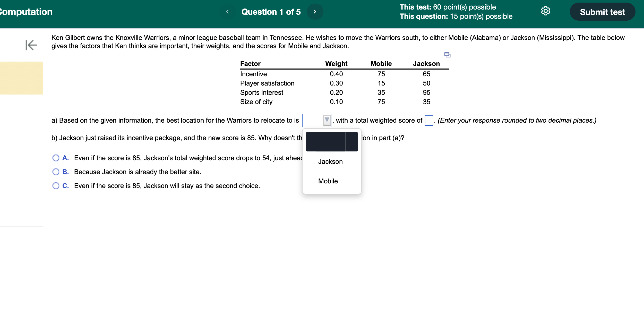Screen dimensions: 644x314
Task: Go to the previous question arrow
Action: click(227, 12)
